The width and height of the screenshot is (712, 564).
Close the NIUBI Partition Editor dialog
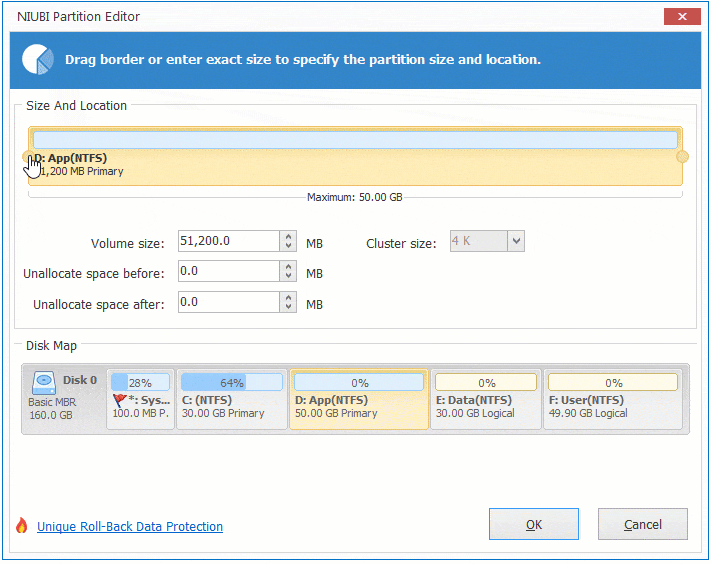pos(682,17)
